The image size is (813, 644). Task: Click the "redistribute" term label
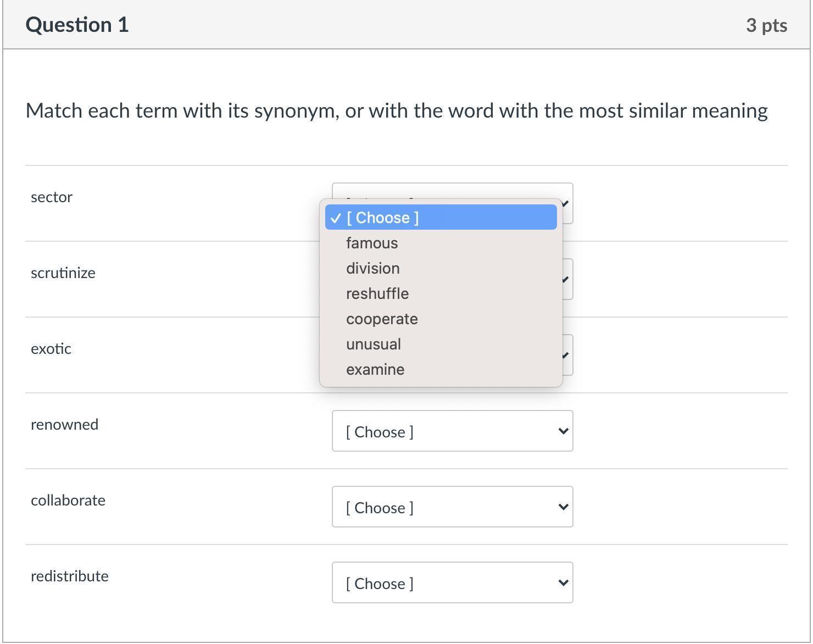click(70, 576)
